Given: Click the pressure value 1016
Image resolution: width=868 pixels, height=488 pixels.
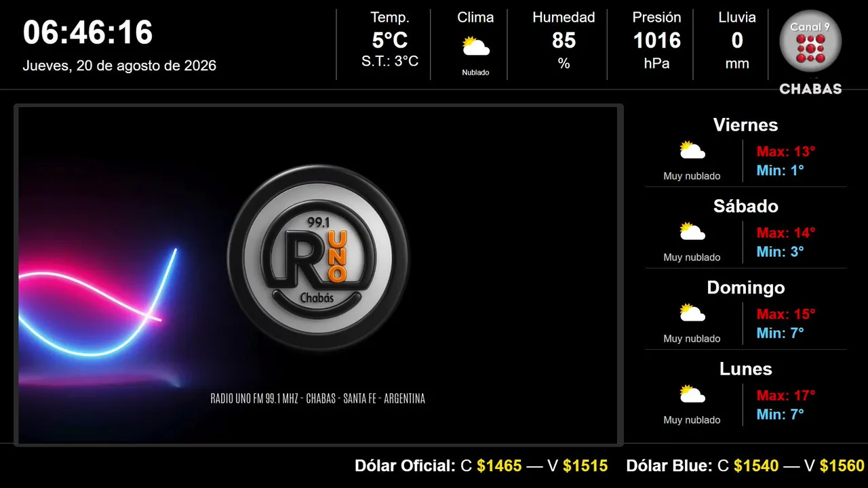Looking at the screenshot, I should (656, 41).
